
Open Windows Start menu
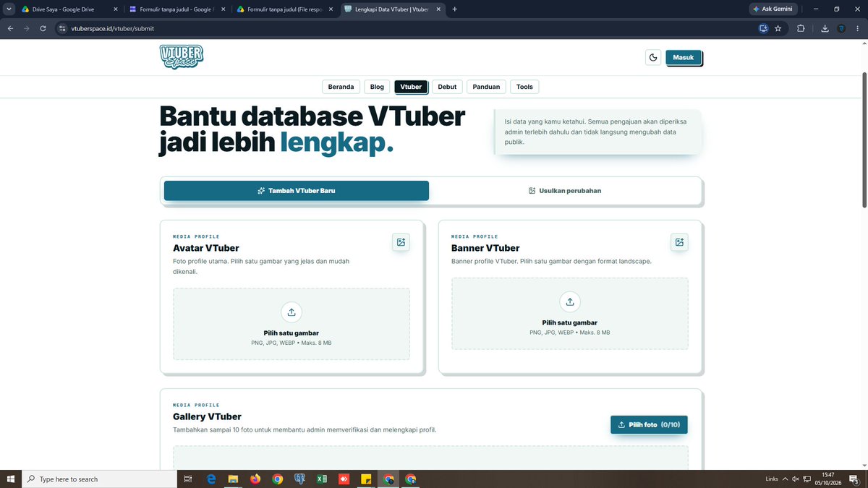point(10,479)
